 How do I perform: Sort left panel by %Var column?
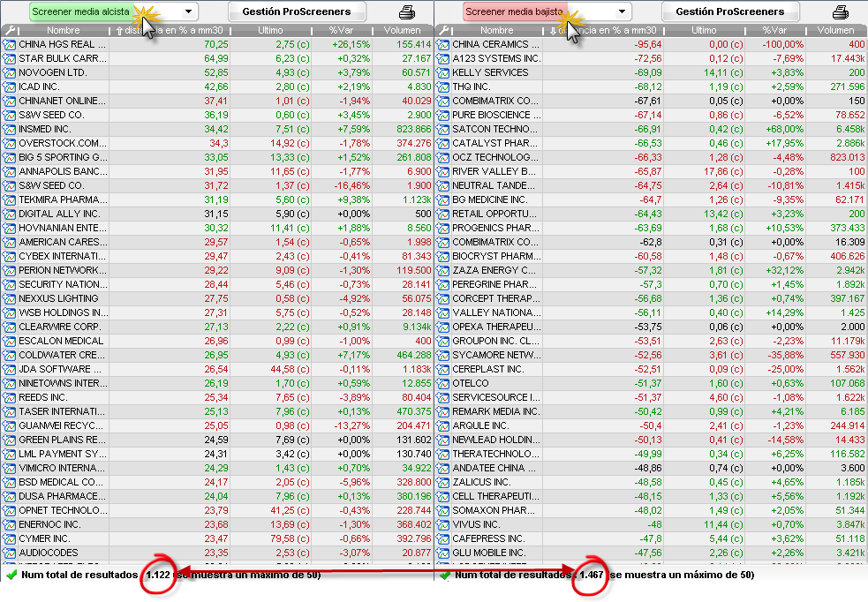point(342,30)
